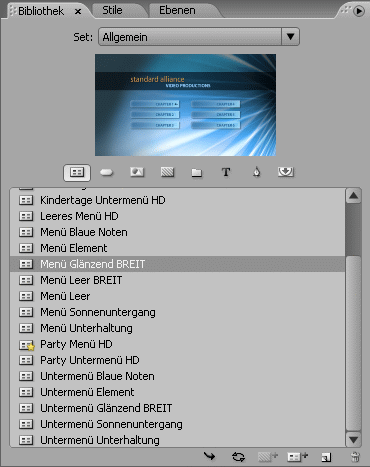The width and height of the screenshot is (370, 467).
Task: Toggle the buttons filter icon
Action: pyautogui.click(x=107, y=172)
